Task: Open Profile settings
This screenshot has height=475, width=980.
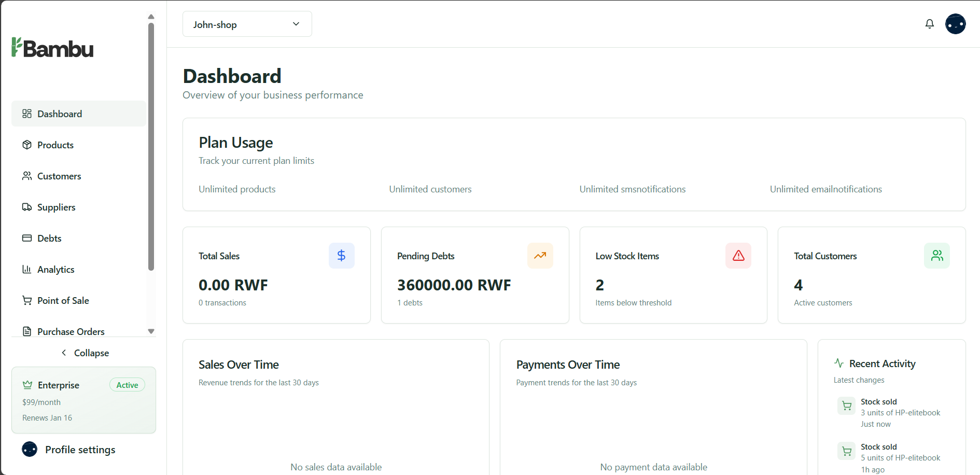Action: pyautogui.click(x=80, y=450)
